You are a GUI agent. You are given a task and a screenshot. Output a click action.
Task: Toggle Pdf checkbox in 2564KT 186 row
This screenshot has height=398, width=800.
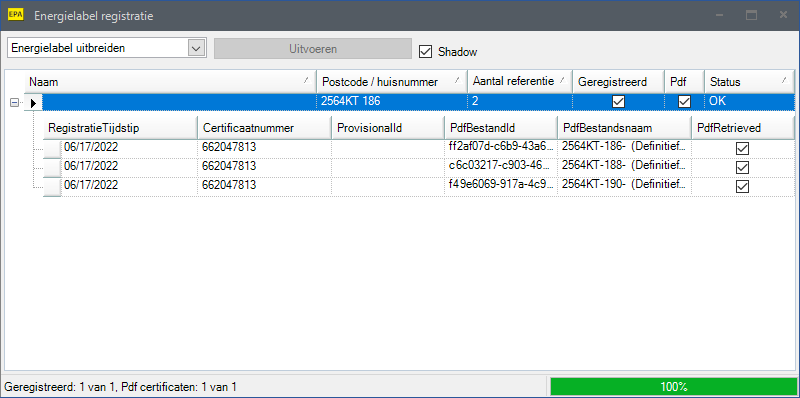click(684, 102)
